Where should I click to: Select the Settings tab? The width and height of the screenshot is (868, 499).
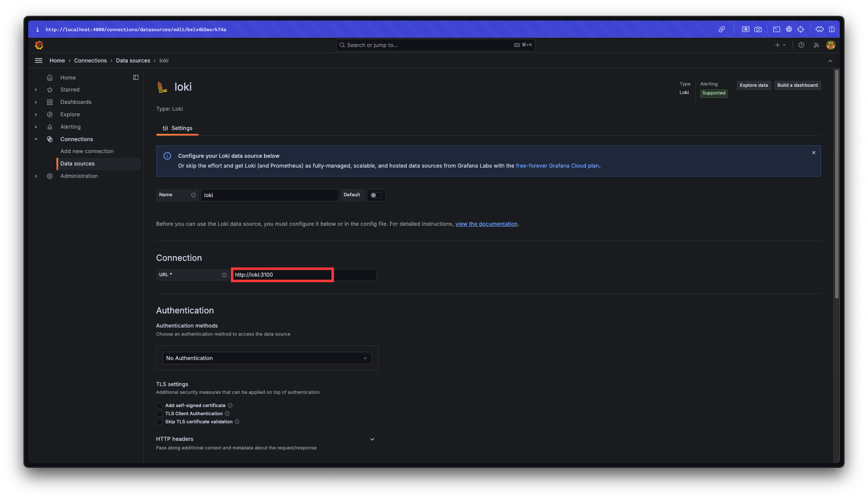pos(177,128)
